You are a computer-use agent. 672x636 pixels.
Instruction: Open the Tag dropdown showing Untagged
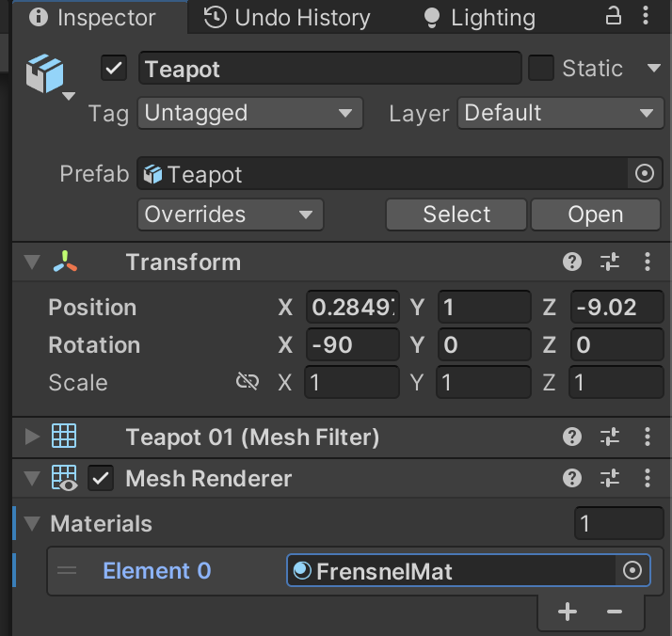pyautogui.click(x=249, y=114)
